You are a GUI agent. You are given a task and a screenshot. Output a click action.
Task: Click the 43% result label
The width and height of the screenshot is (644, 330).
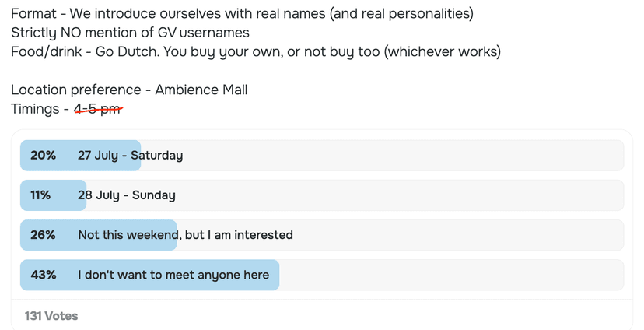pyautogui.click(x=44, y=275)
